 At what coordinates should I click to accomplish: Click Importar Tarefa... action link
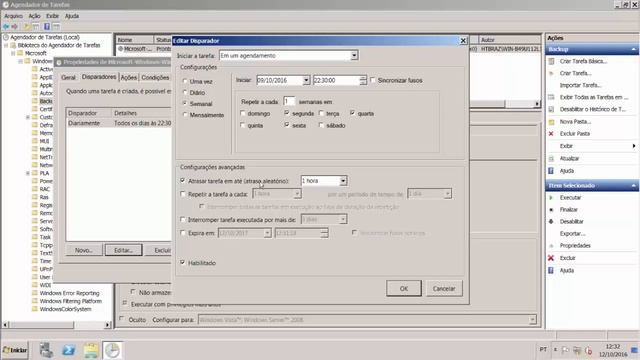point(580,85)
